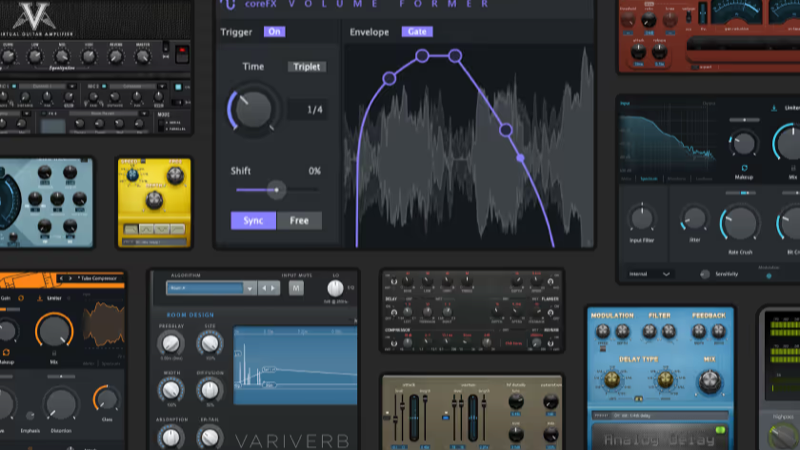Image resolution: width=800 pixels, height=450 pixels.
Task: Click the green LED on Analog Delay
Action: click(720, 430)
